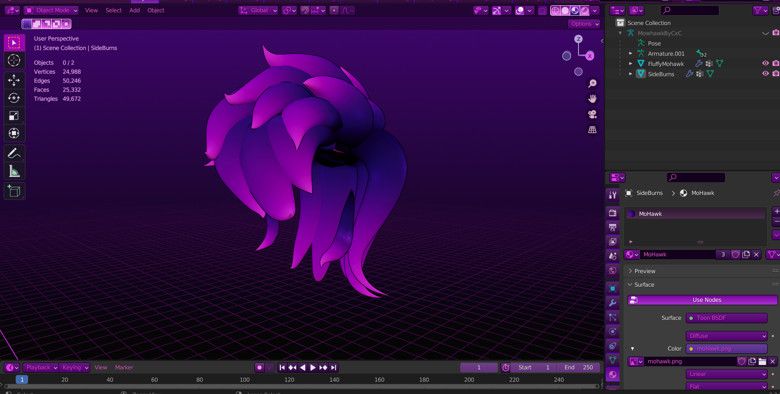Toggle render camera icon for SideBurns
The width and height of the screenshot is (780, 394).
tap(776, 74)
